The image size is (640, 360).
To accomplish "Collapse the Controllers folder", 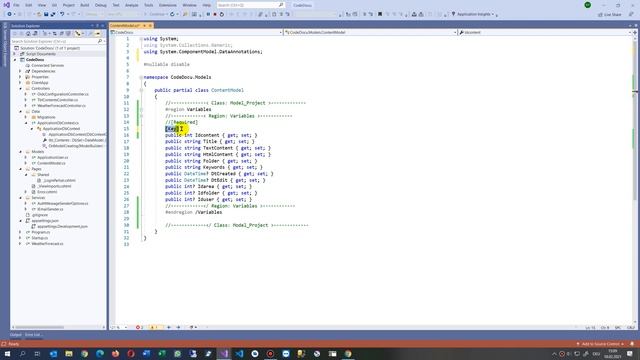I will [20, 88].
